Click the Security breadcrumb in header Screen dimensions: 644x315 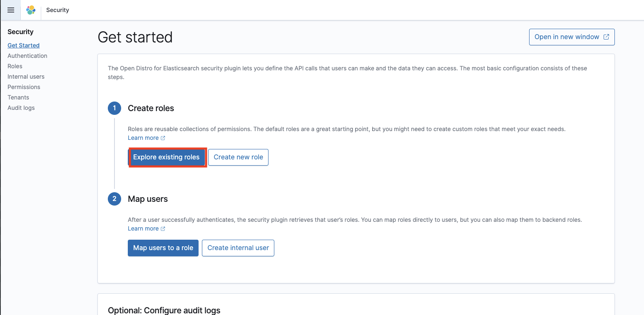point(57,10)
